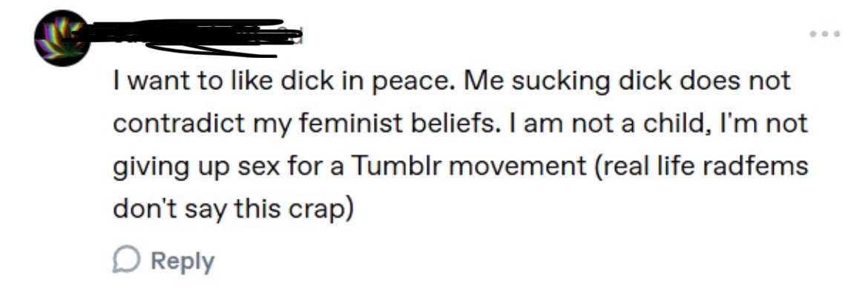Image resolution: width=868 pixels, height=294 pixels.
Task: Click the last line "don't say this crap)"
Action: point(233,209)
